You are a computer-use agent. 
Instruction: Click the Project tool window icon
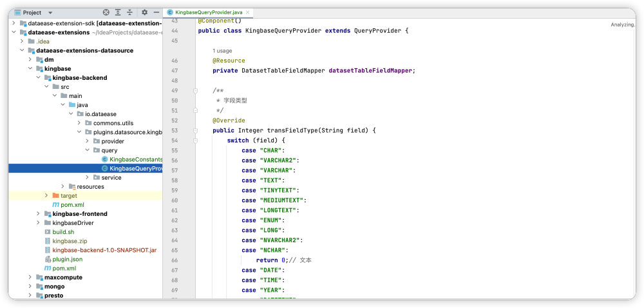pos(17,13)
